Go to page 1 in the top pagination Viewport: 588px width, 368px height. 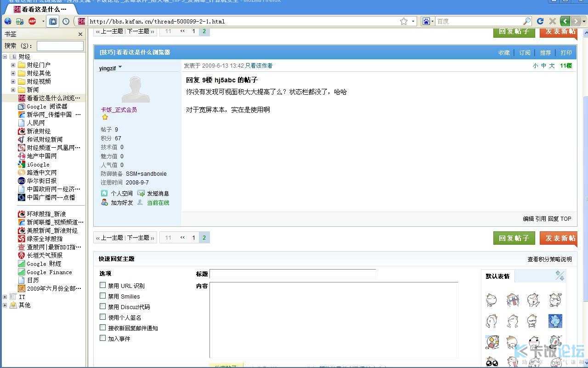193,31
